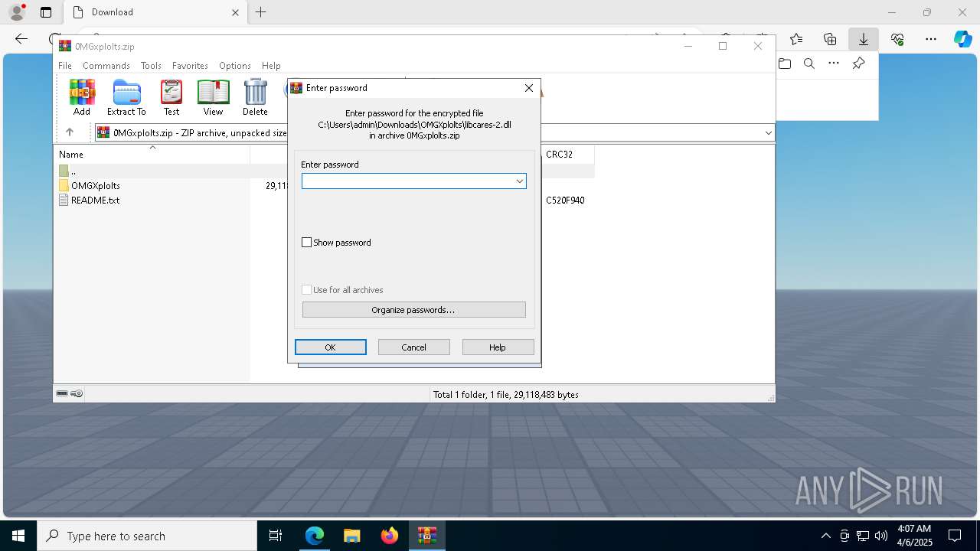980x551 pixels.
Task: Click the taskbar search box
Action: tap(147, 536)
